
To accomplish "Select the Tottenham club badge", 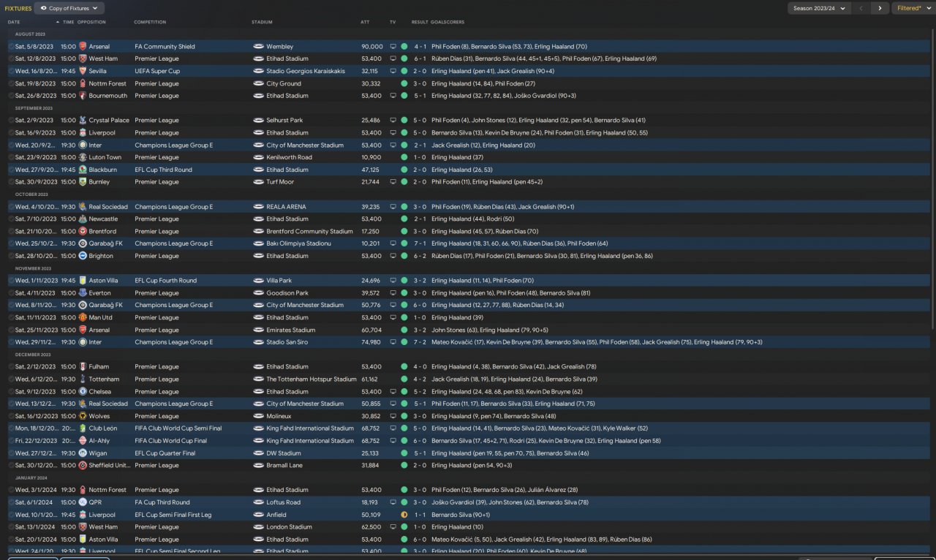I will [x=83, y=379].
